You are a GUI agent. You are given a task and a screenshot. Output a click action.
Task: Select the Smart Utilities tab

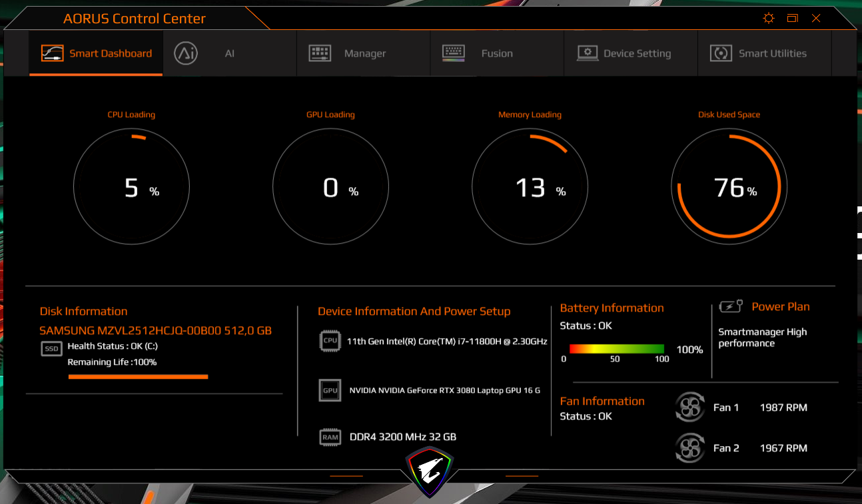pos(771,53)
